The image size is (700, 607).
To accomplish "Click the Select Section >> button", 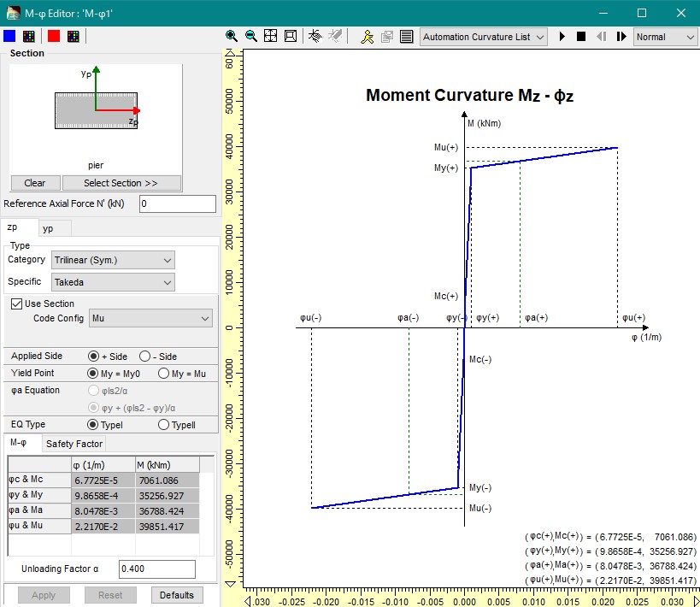I will [121, 183].
